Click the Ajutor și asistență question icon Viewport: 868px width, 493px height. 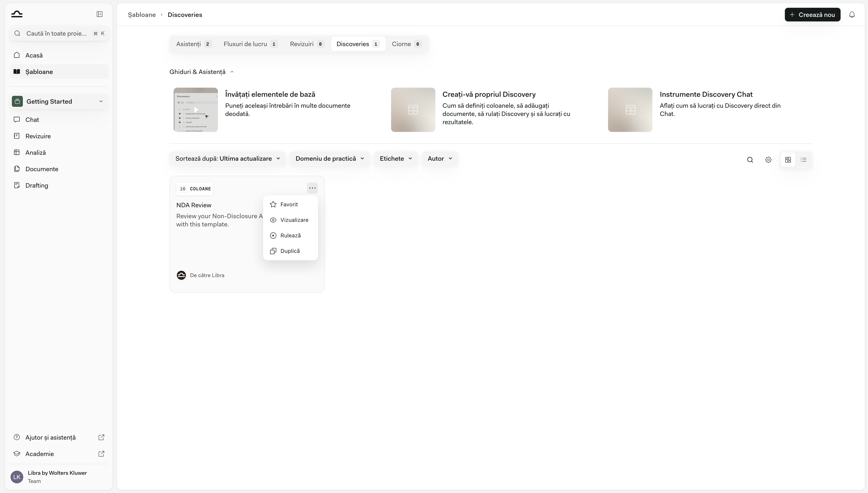tap(17, 437)
